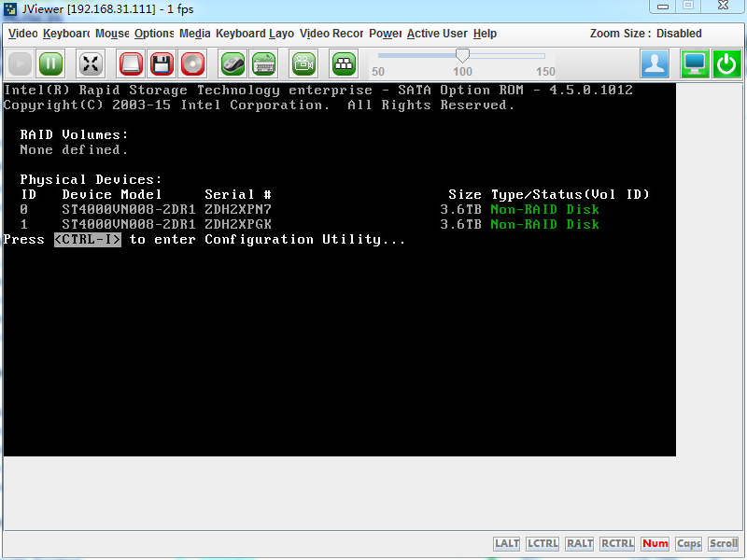747x560 pixels.
Task: Open the Power menu
Action: pyautogui.click(x=386, y=34)
